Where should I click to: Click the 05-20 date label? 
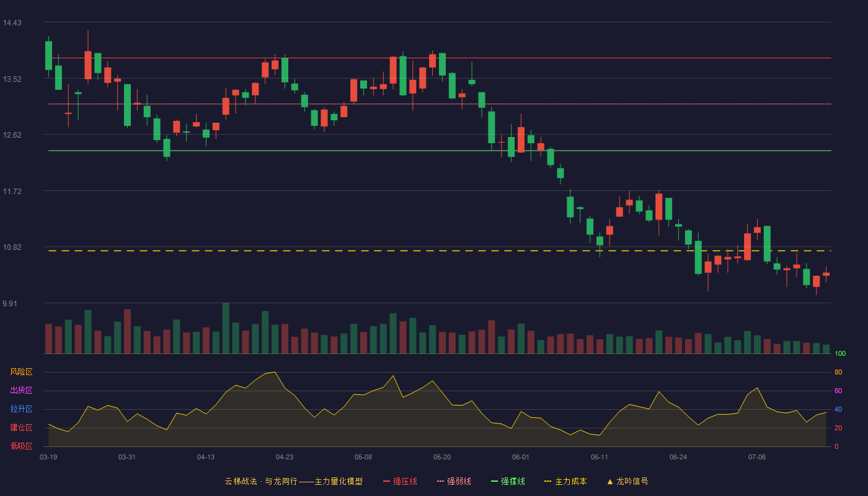[442, 457]
